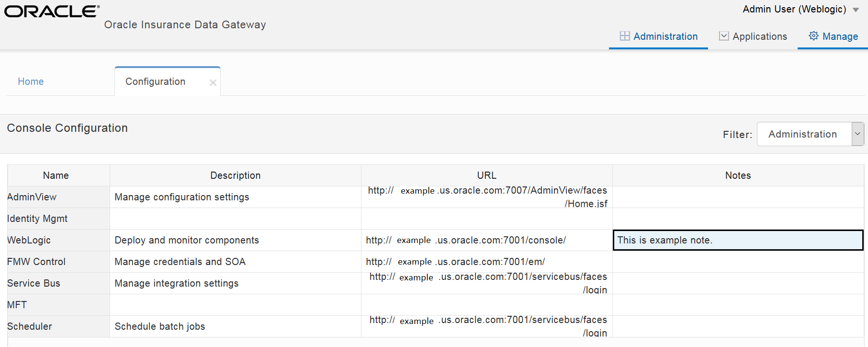
Task: Click Oracle Insurance Data Gateway title
Action: (185, 24)
